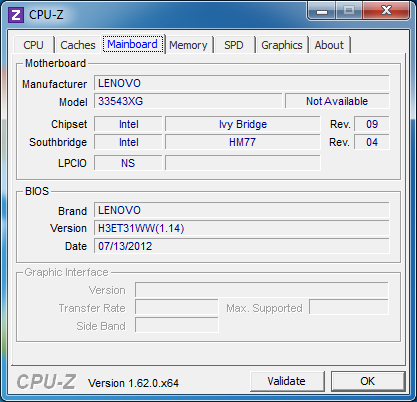
Task: Close the CPU-Z window
Action: click(386, 11)
